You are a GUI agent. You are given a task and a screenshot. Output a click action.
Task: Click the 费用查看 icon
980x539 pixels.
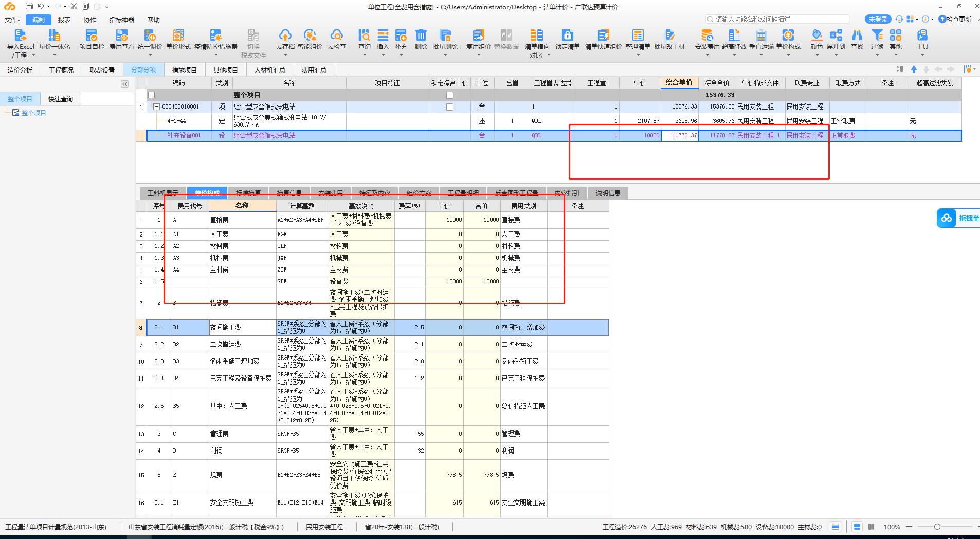122,35
